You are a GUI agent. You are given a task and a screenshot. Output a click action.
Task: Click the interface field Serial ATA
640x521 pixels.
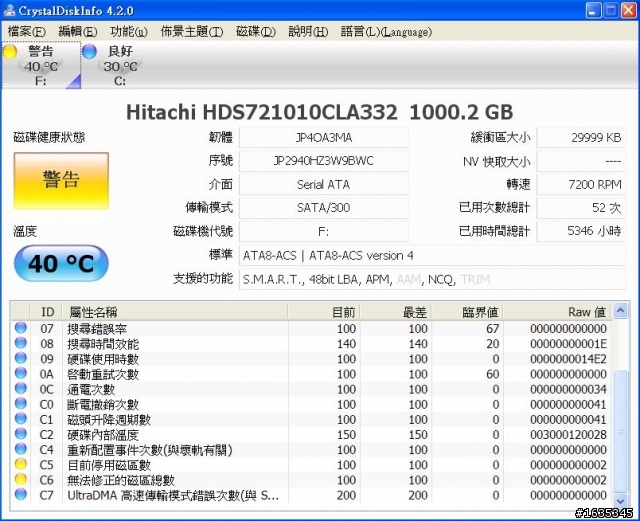(x=324, y=185)
